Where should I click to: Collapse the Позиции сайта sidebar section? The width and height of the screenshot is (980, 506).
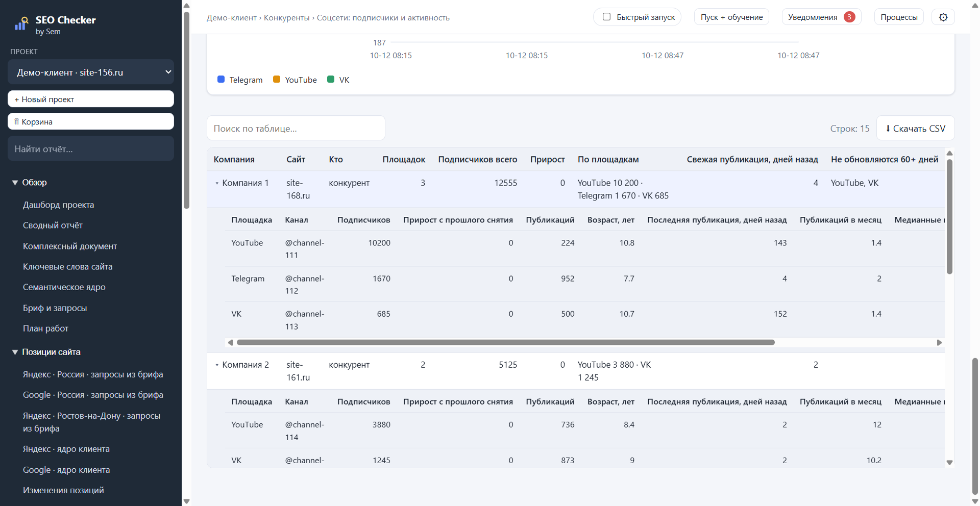(x=15, y=352)
